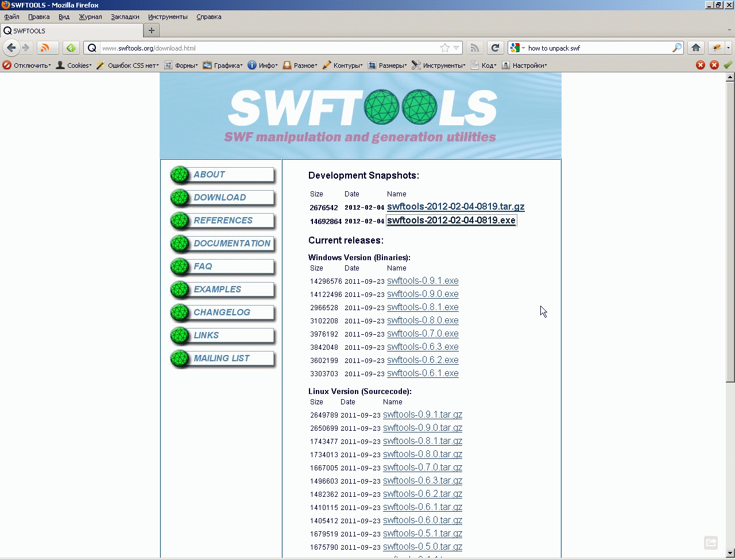Open the Инструменты menu in the menu bar

pyautogui.click(x=168, y=17)
